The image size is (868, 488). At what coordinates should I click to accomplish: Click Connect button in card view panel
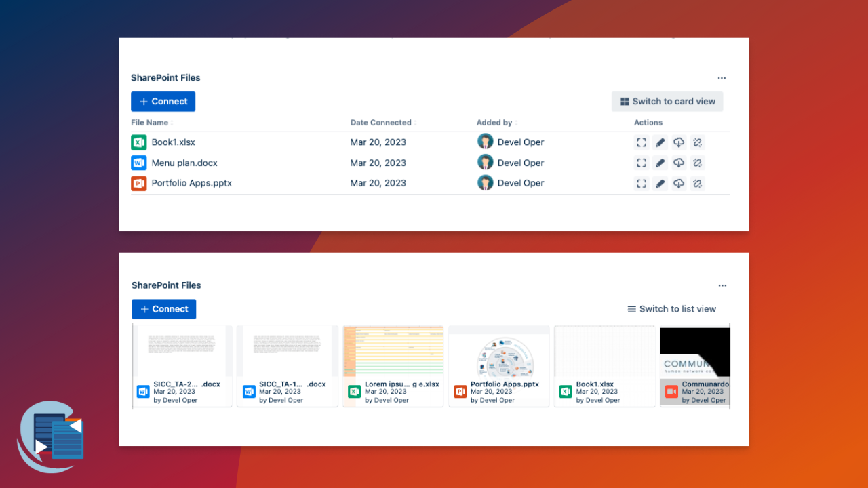[163, 309]
